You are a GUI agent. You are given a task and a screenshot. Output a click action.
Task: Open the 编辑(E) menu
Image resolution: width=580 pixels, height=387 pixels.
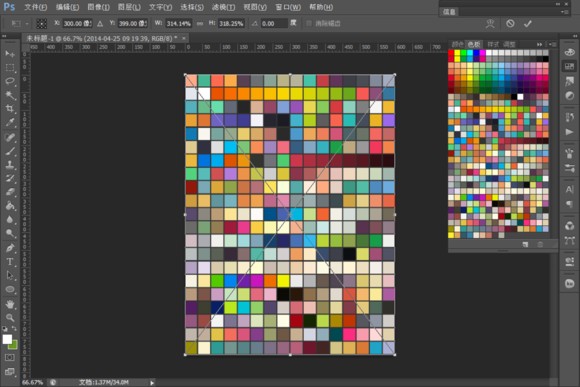pos(67,7)
